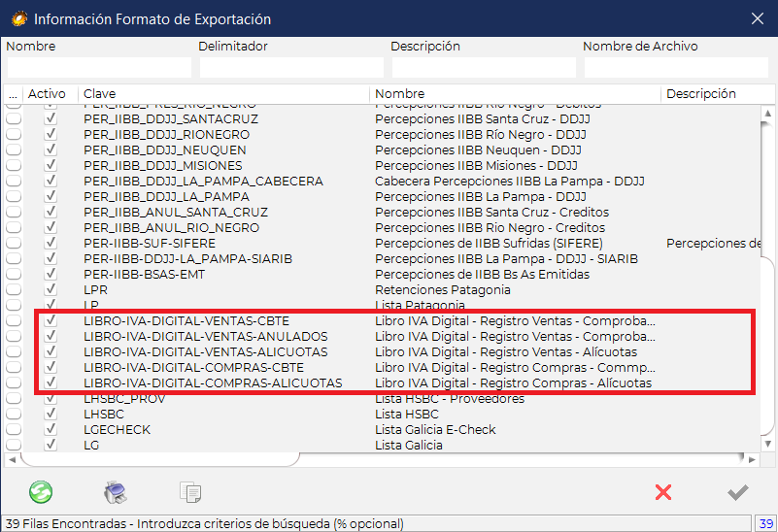Viewport: 778px width, 532px height.
Task: Click the green refresh icon
Action: point(41,492)
